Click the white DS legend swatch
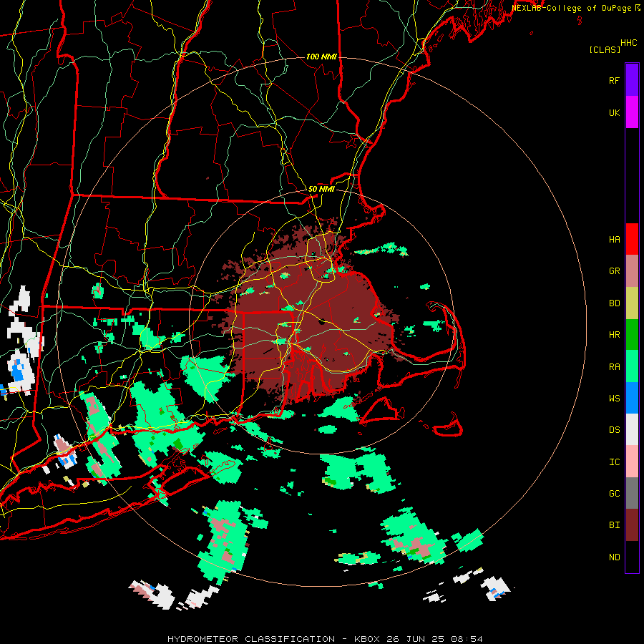 (632, 429)
